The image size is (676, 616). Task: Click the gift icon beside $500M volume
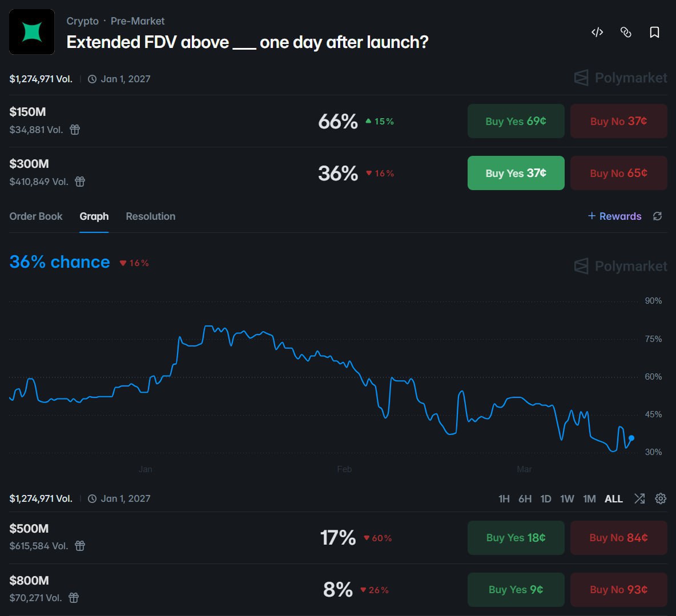pos(80,546)
